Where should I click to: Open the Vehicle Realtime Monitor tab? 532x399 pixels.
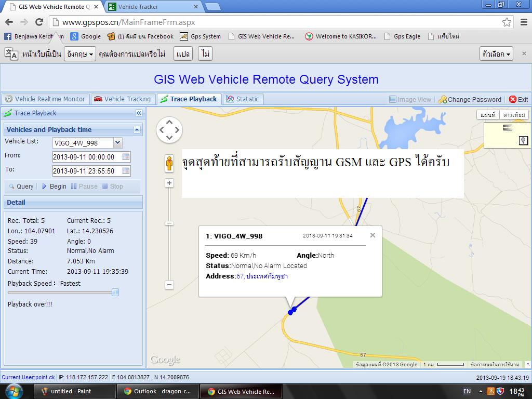(46, 99)
